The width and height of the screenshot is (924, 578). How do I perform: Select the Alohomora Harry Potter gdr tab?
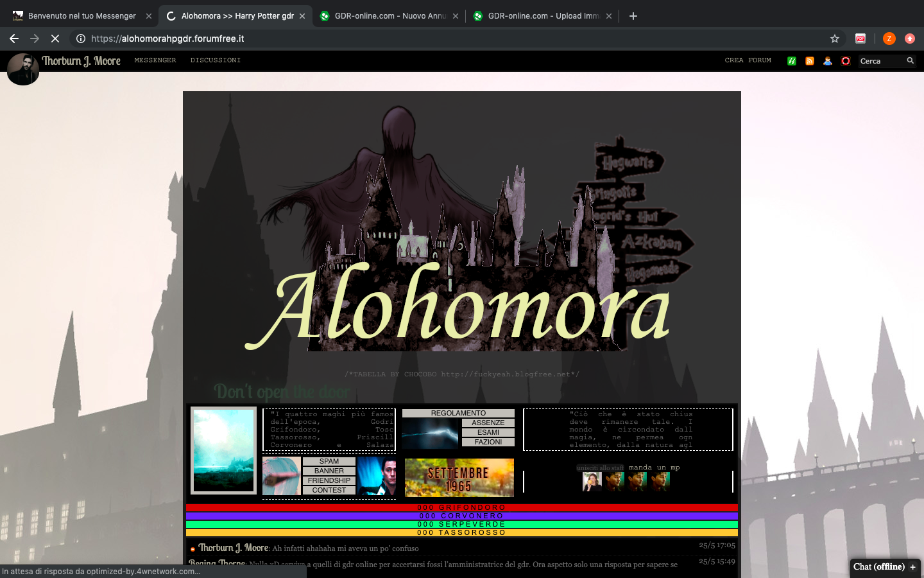(x=236, y=16)
